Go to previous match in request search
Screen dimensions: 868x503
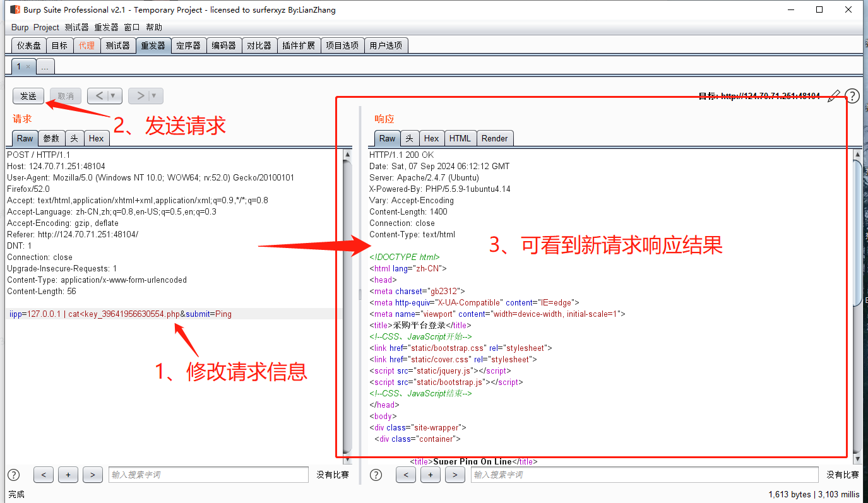43,475
